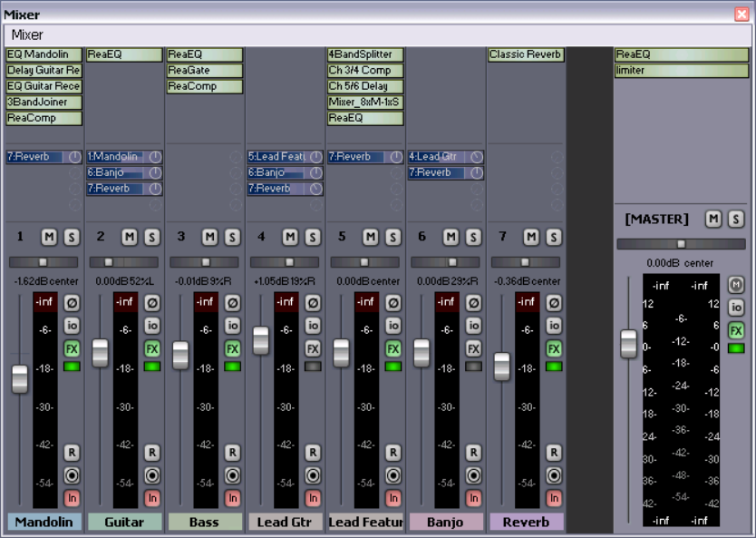Open io routing for Reverb track
The width and height of the screenshot is (756, 538).
(554, 326)
